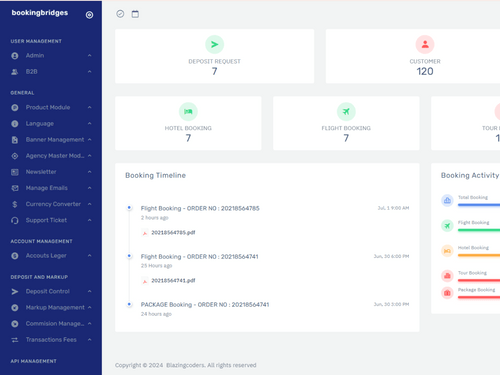Click the Package Booking icon in Booking Activity
The height and width of the screenshot is (375, 500).
tap(447, 293)
